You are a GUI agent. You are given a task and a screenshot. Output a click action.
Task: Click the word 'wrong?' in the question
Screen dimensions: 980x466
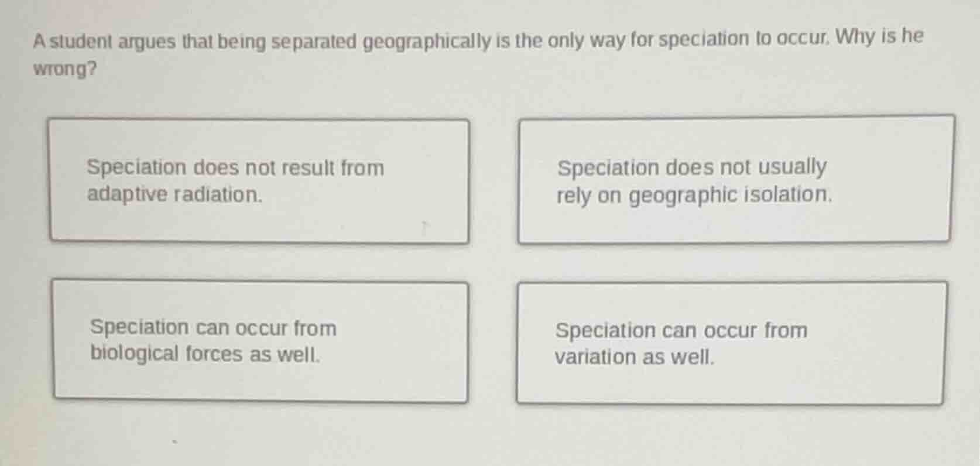(x=63, y=70)
